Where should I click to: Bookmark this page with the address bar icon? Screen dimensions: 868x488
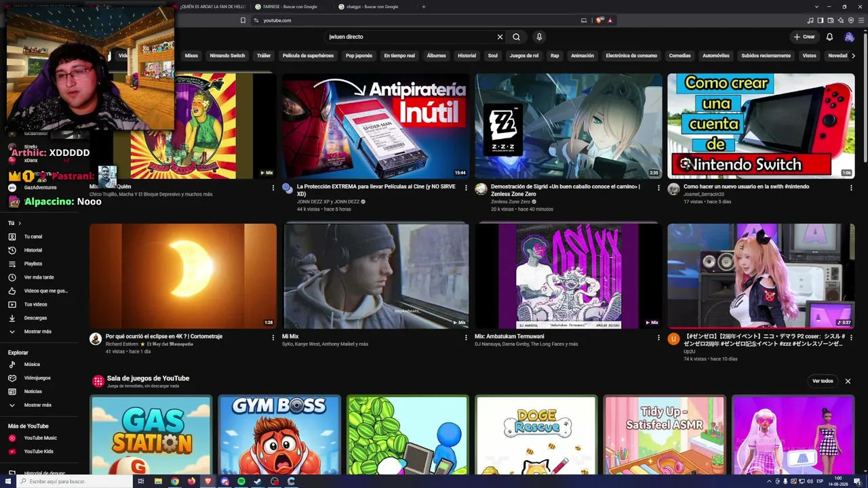tap(243, 20)
